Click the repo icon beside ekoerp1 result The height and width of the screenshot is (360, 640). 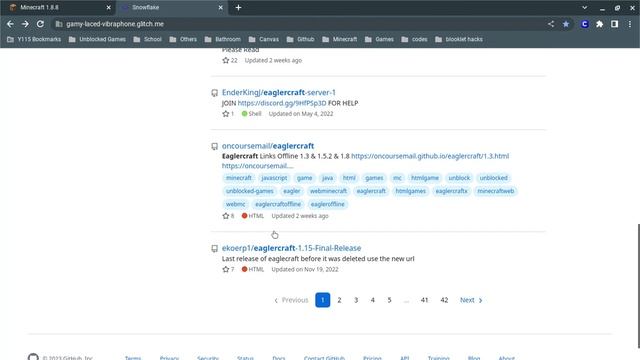[214, 249]
